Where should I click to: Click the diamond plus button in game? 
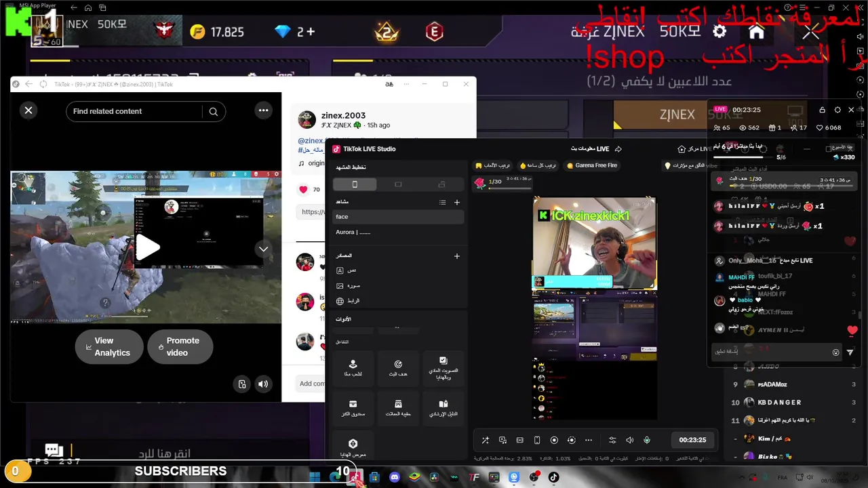310,31
